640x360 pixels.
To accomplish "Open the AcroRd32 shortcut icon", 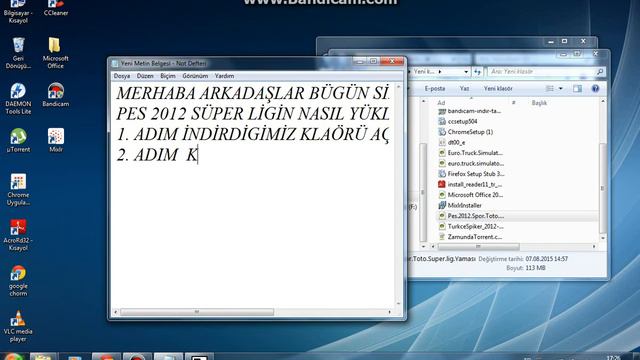I will (x=18, y=235).
